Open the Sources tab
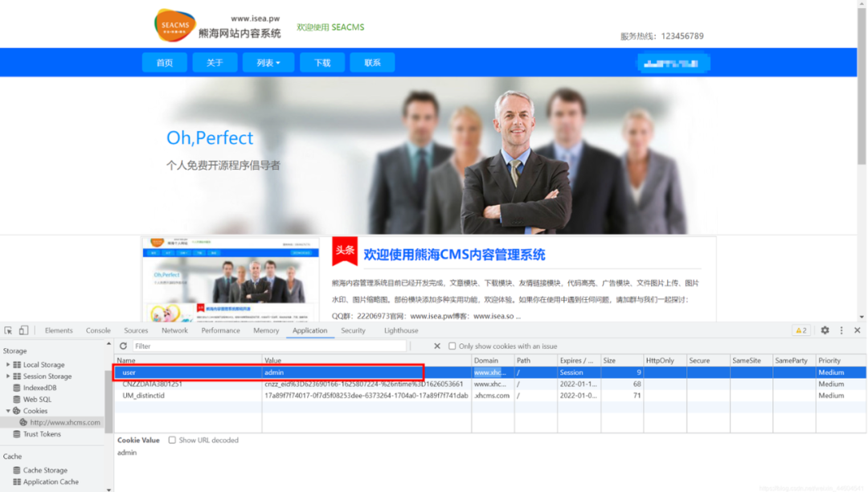Screen dimensions: 868x492 tap(136, 330)
